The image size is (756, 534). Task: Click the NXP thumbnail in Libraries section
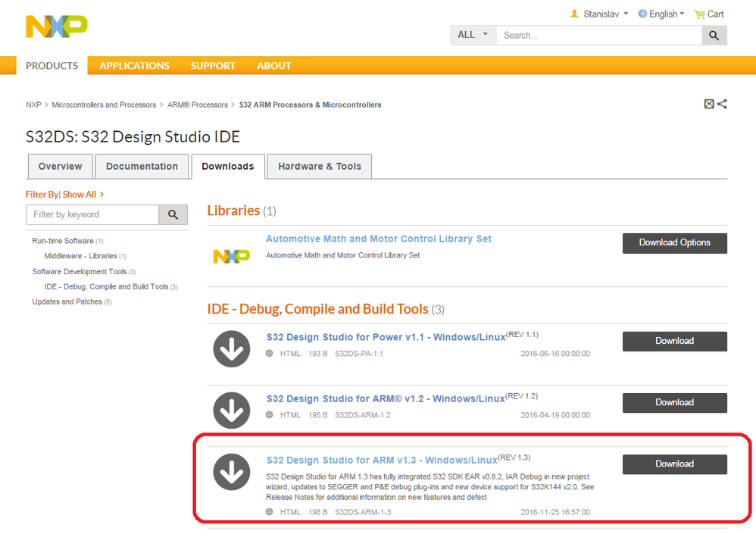tap(232, 256)
